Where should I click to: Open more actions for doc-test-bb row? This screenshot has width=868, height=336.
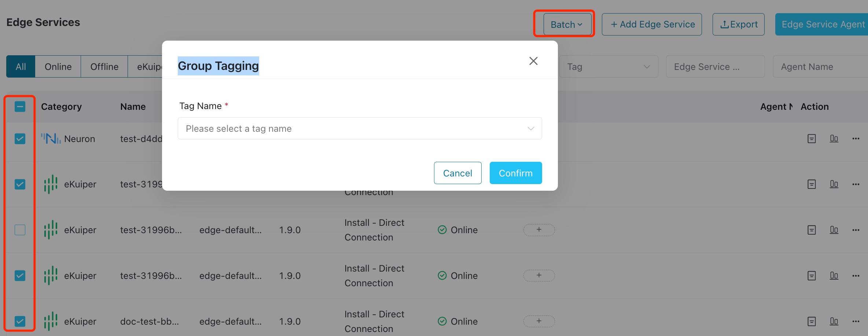click(x=856, y=321)
